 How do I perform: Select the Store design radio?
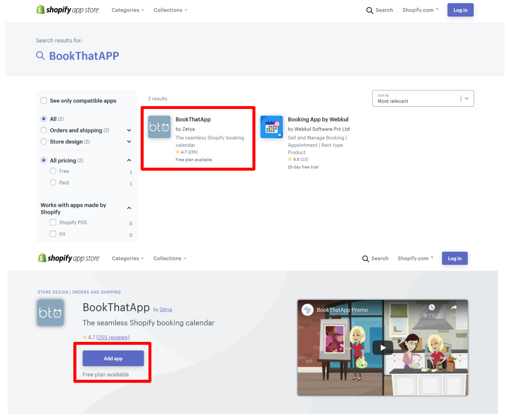point(44,142)
